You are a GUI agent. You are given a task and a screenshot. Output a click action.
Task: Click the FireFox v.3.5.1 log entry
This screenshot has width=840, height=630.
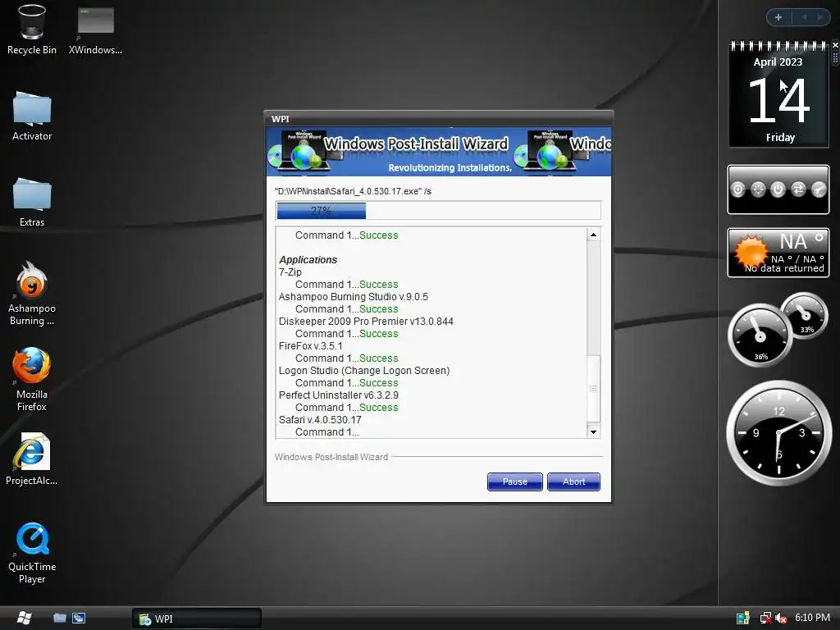pos(310,346)
